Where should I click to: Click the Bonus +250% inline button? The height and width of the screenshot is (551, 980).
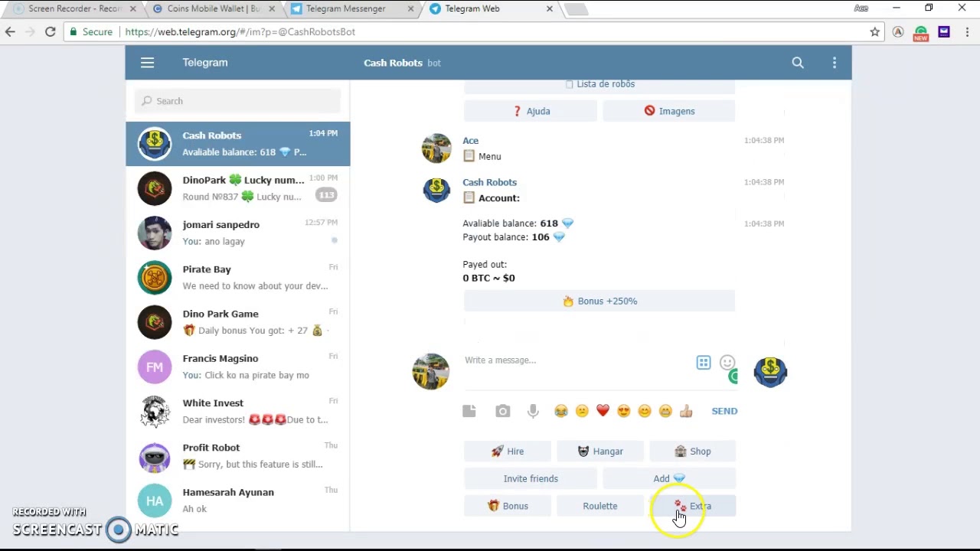point(599,302)
